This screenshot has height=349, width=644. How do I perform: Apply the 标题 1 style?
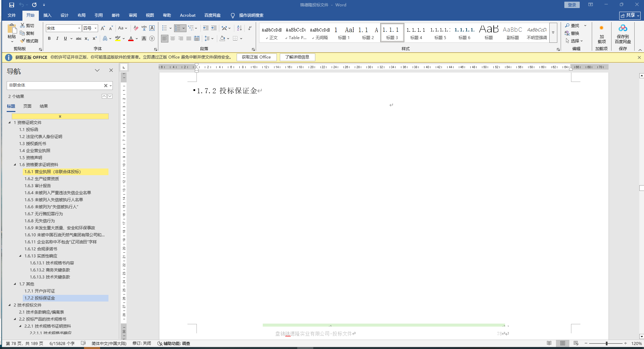click(x=344, y=33)
